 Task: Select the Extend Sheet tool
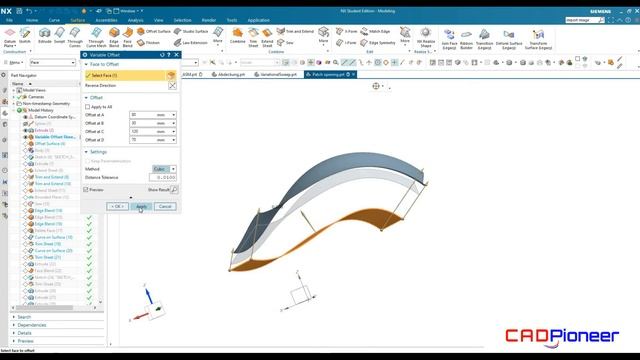pos(267,37)
